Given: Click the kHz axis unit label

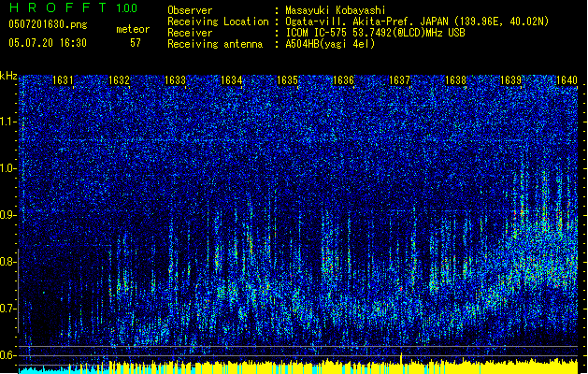Looking at the screenshot, I should point(8,76).
